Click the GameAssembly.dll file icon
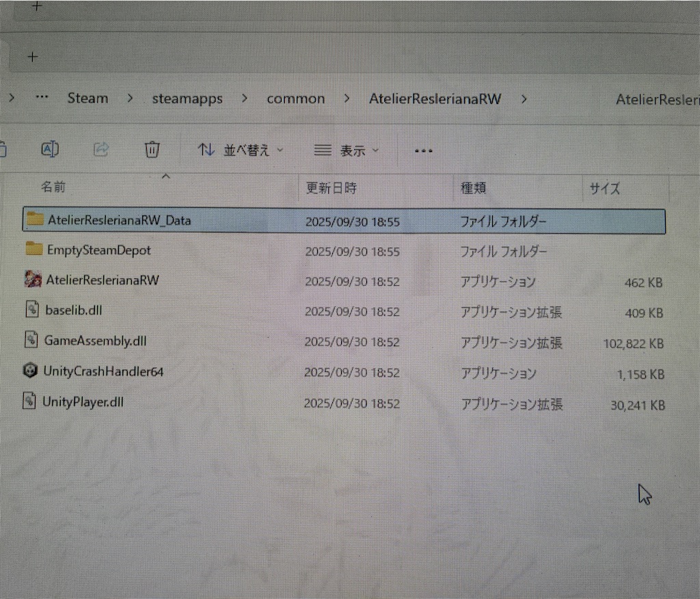This screenshot has width=700, height=599. (x=30, y=341)
